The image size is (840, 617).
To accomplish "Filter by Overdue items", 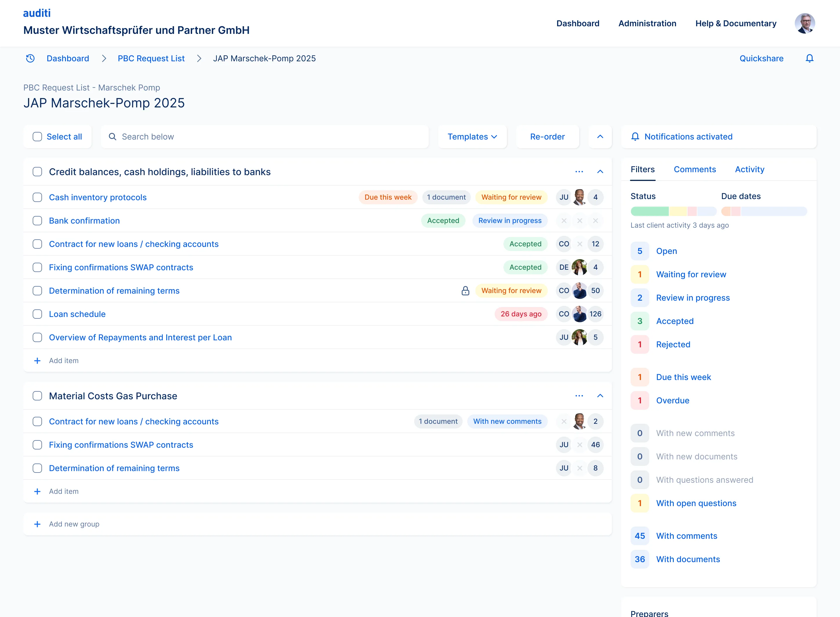I will click(x=673, y=400).
